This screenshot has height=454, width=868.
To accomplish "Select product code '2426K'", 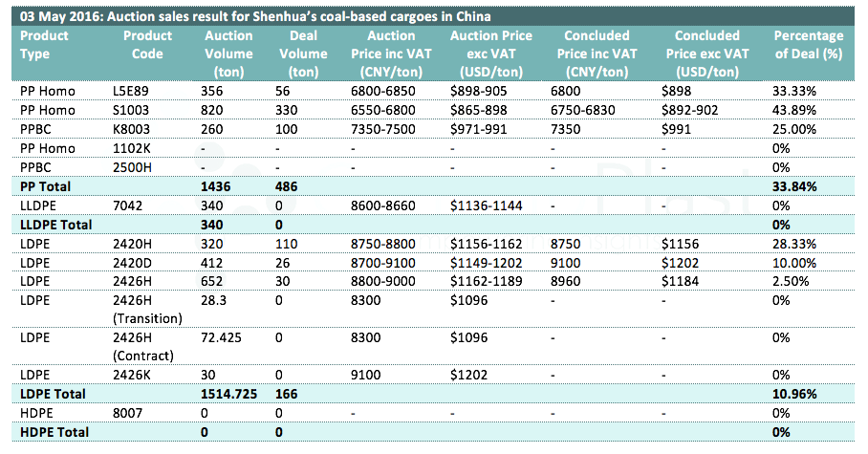I will [132, 375].
